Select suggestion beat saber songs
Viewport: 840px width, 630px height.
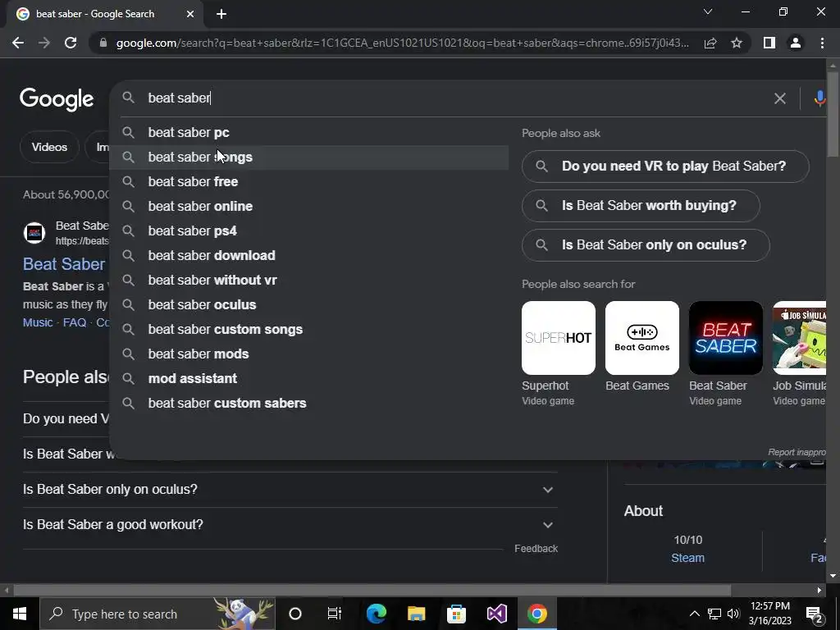(x=309, y=157)
